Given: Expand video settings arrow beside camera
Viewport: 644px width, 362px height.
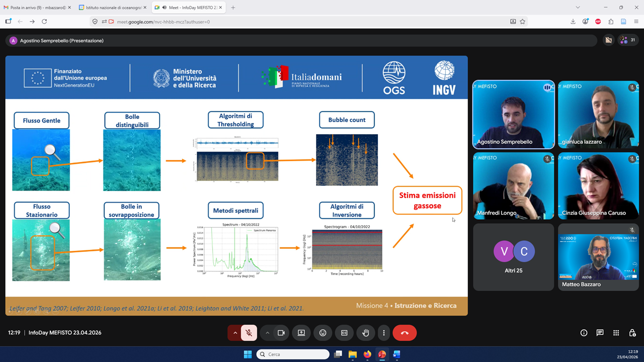Looking at the screenshot, I should pos(268,333).
